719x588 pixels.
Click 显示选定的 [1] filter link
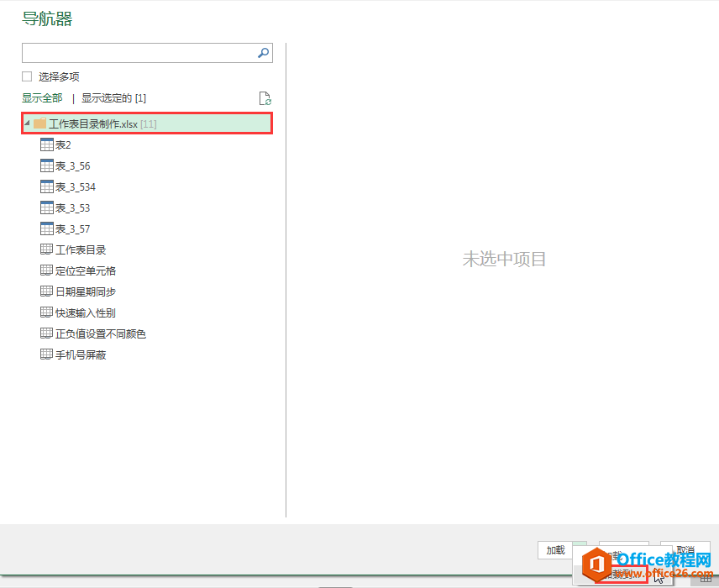113,97
